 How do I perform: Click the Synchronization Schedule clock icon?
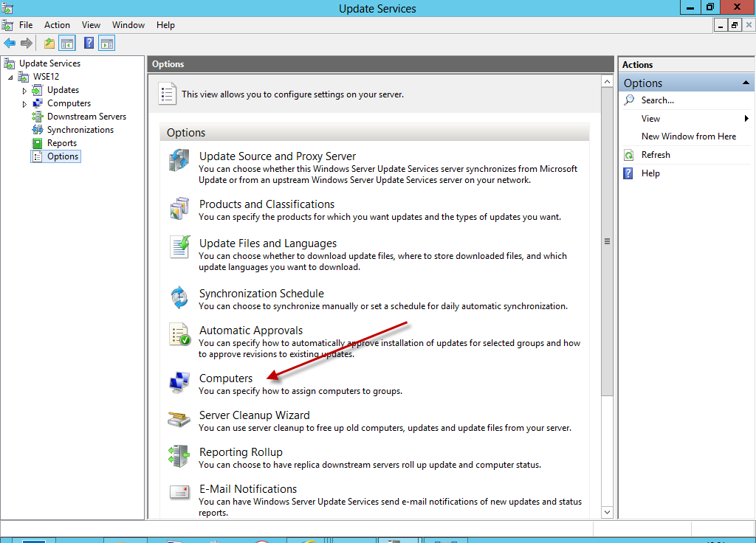point(179,298)
